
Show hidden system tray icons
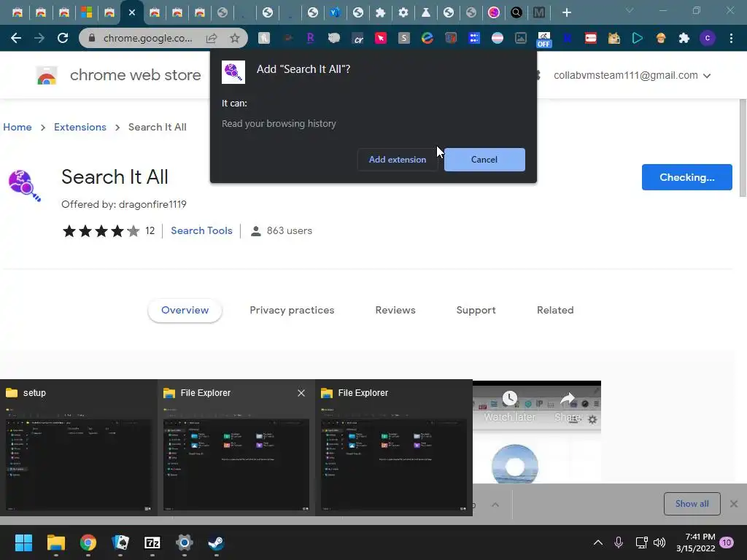pyautogui.click(x=598, y=542)
